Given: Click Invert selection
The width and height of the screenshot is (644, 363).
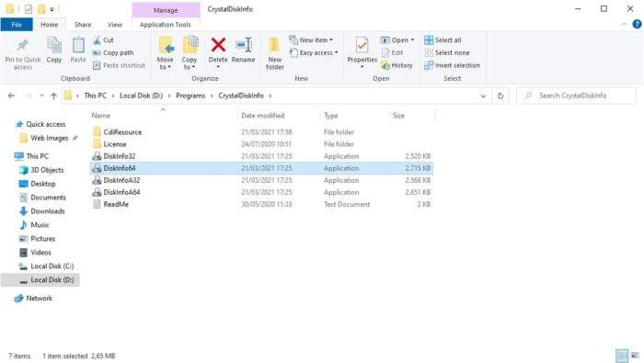Looking at the screenshot, I should [452, 65].
